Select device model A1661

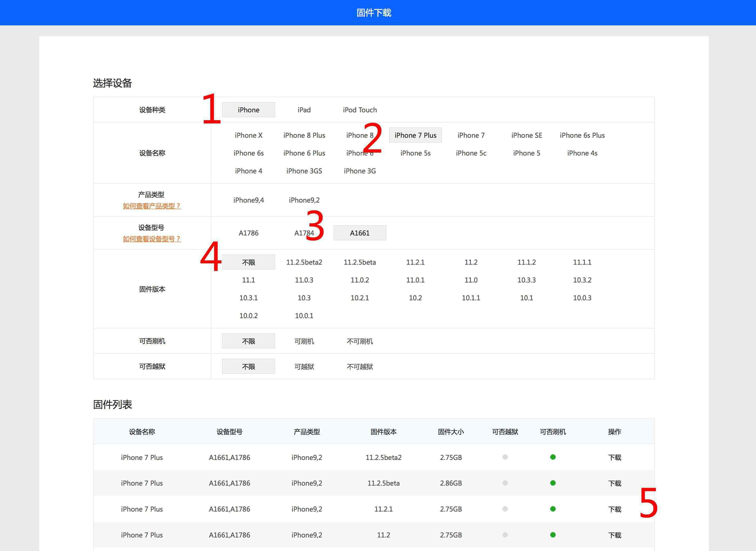360,233
